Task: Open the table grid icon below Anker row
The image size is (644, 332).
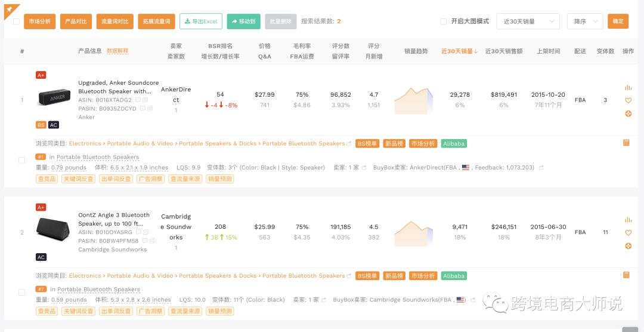Action: coord(626,143)
